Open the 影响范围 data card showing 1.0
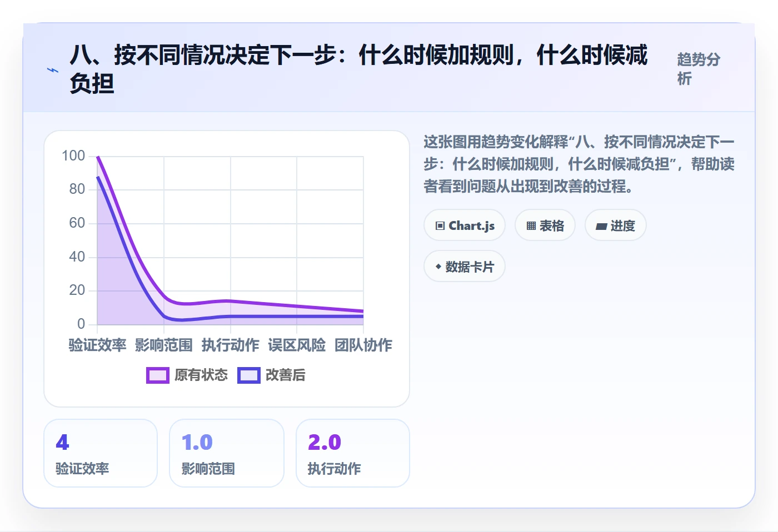Image resolution: width=778 pixels, height=532 pixels. (227, 453)
